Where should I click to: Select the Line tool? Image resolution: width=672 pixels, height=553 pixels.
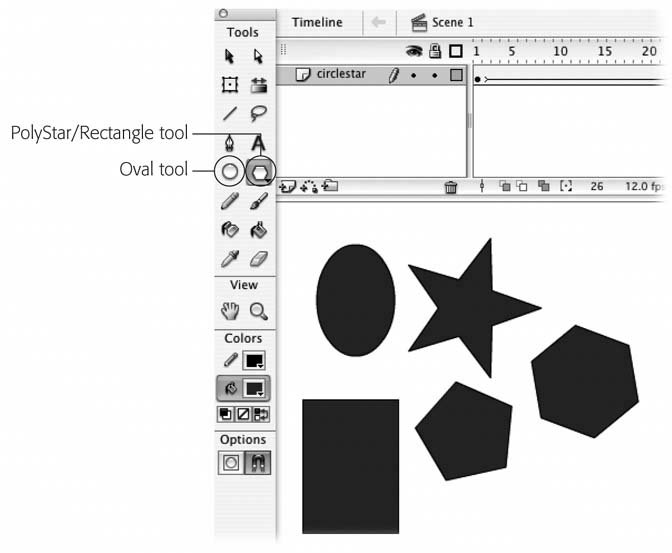coord(230,114)
